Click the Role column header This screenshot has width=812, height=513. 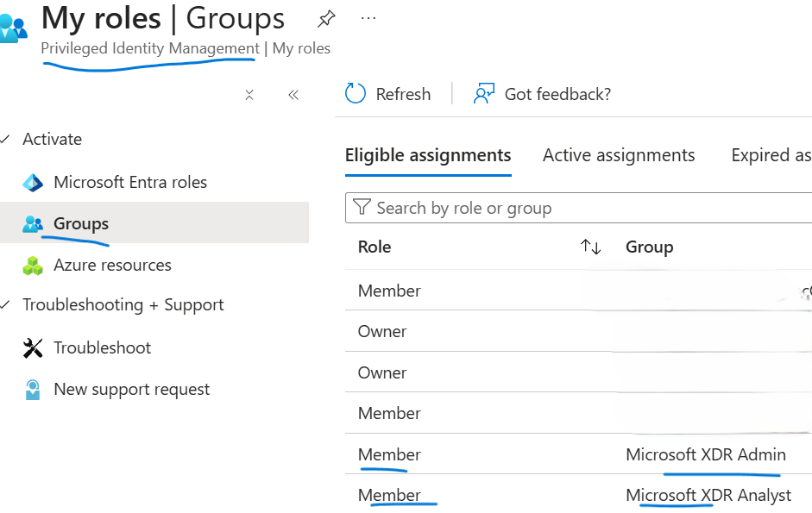pos(375,247)
